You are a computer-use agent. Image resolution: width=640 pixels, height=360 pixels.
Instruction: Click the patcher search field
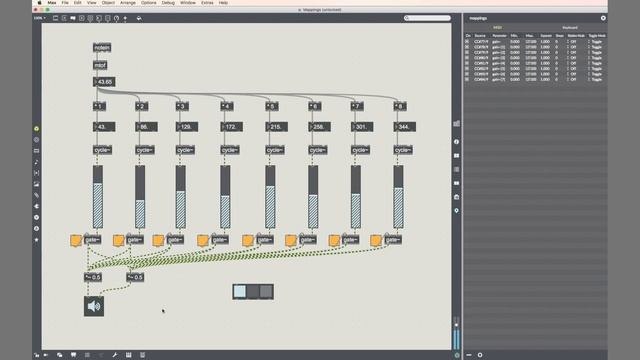427,18
